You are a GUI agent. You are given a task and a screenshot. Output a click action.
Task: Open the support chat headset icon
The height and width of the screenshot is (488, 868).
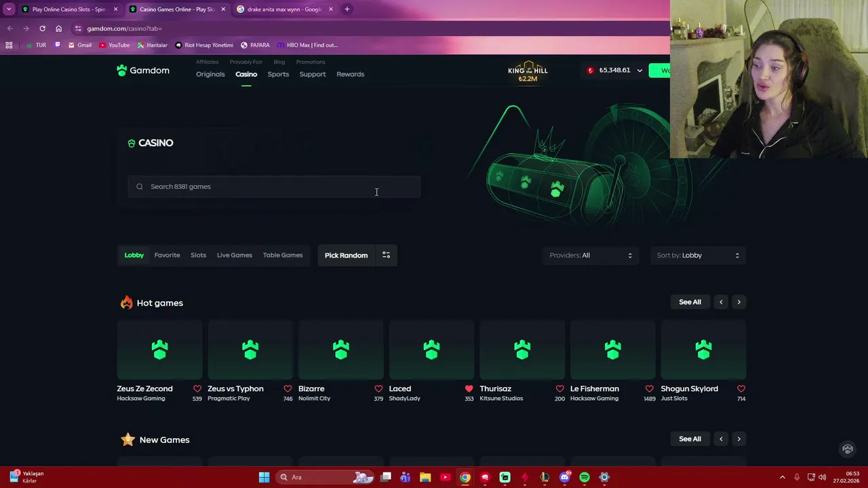click(847, 449)
